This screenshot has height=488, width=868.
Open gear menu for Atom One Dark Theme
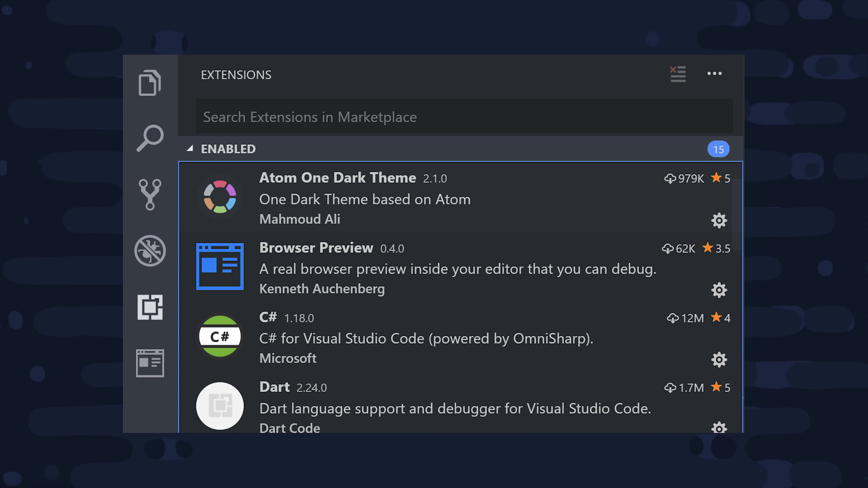coord(719,221)
